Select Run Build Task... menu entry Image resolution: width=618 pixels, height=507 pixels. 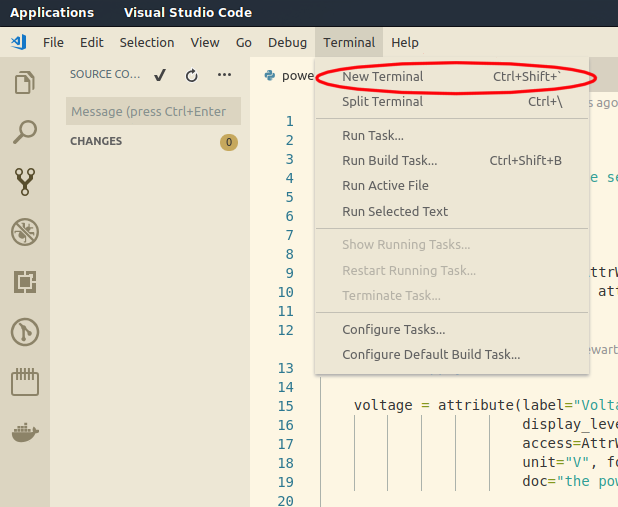pos(452,160)
